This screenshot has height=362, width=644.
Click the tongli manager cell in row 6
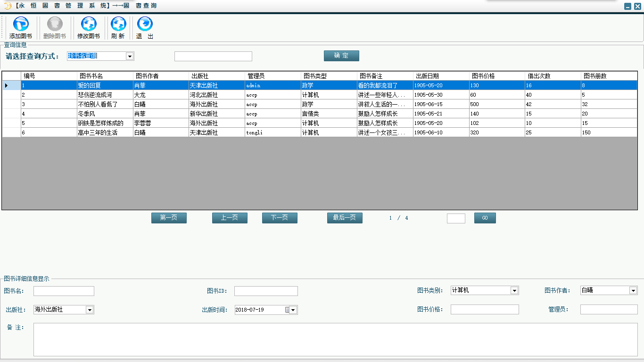pos(273,132)
